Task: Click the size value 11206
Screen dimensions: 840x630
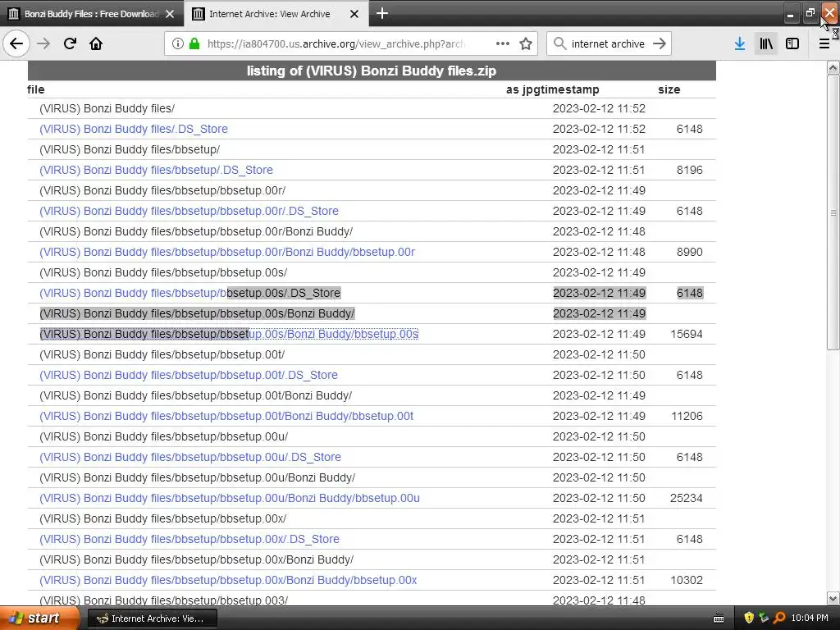Action: [687, 416]
